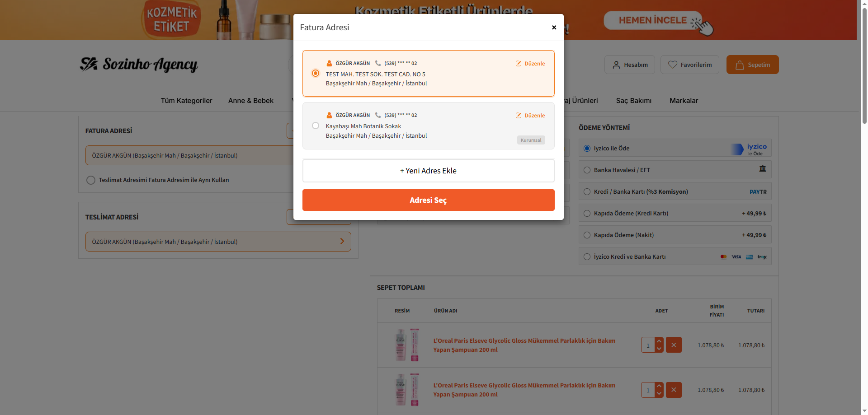Select the Kayabaşı Mah Botanik Sokak address

pos(316,126)
